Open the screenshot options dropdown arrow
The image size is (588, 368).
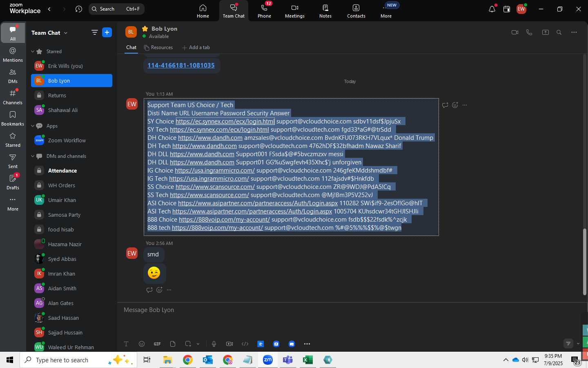(198, 344)
